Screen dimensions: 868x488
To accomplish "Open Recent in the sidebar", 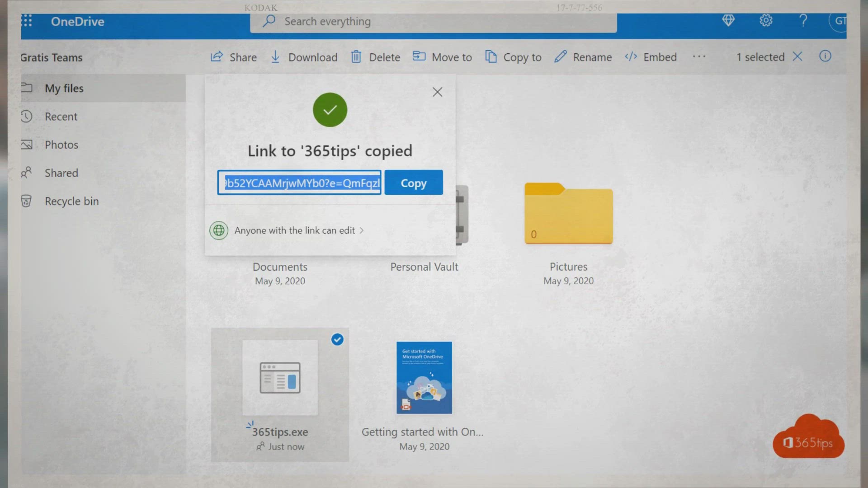I will click(103, 117).
